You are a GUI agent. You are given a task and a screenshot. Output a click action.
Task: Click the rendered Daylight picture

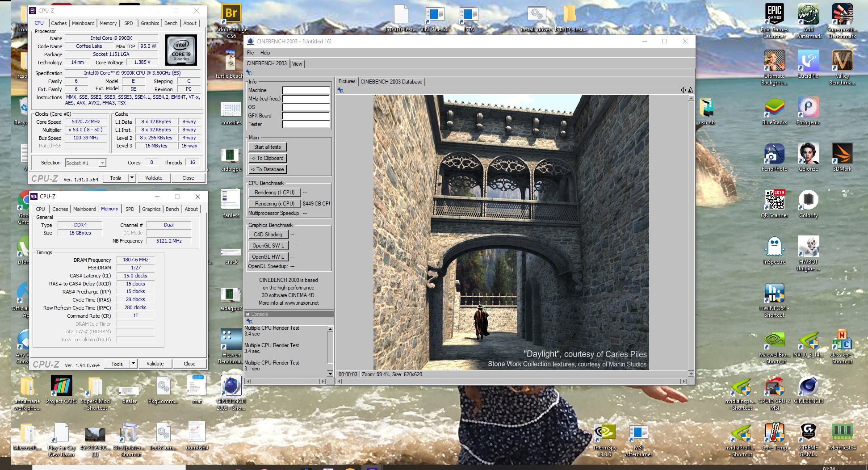click(511, 232)
